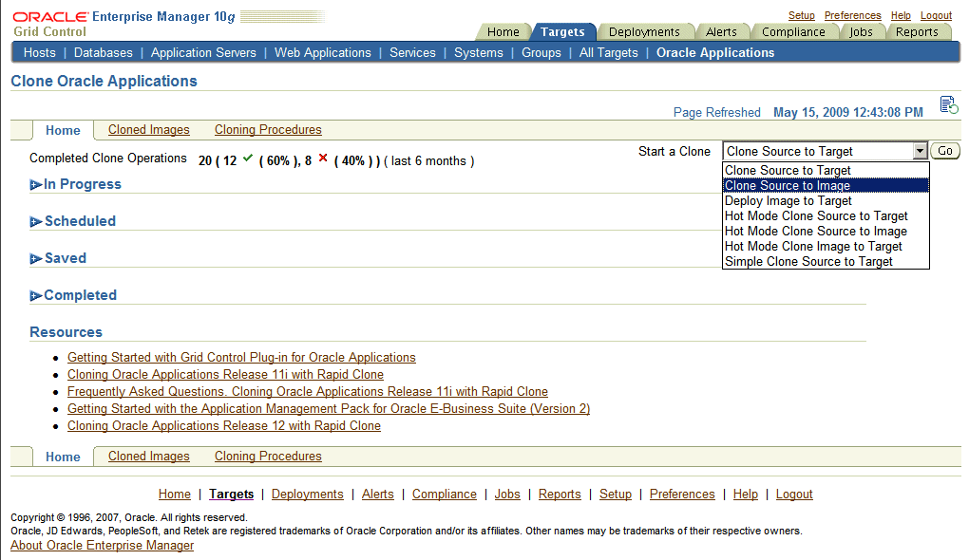Open the Reports top tab
The width and height of the screenshot is (969, 560).
coord(917,32)
